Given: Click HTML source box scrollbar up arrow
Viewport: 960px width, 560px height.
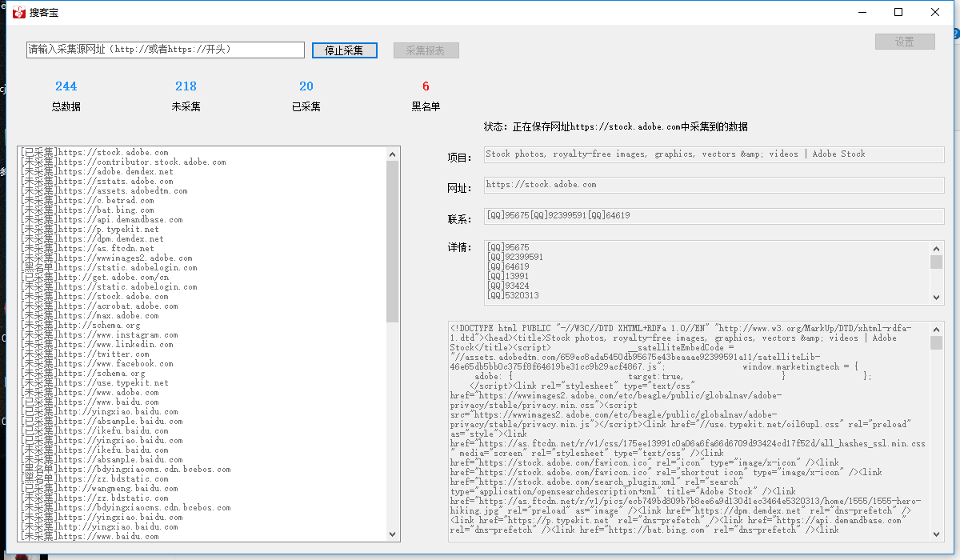Looking at the screenshot, I should tap(937, 329).
